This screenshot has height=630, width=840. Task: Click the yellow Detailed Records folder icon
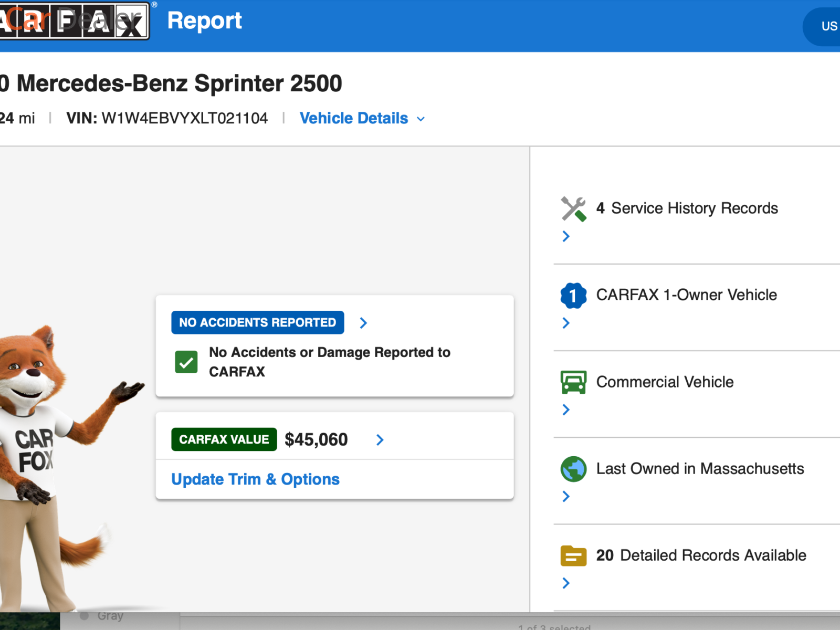[573, 555]
